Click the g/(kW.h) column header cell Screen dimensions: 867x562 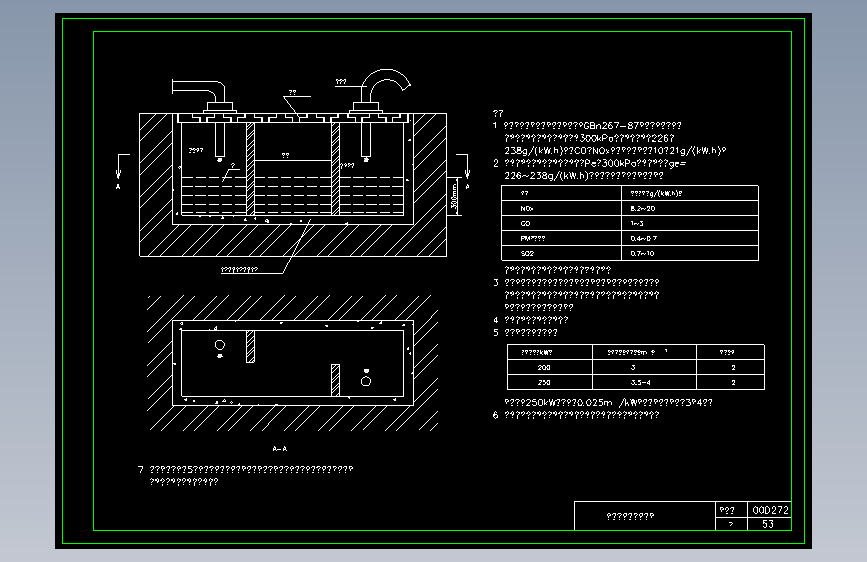pos(690,193)
